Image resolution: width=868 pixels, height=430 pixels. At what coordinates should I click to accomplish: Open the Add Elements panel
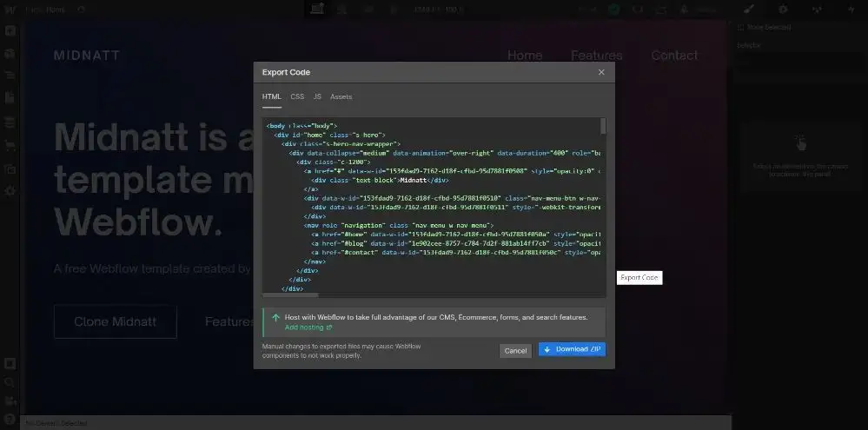(x=10, y=31)
